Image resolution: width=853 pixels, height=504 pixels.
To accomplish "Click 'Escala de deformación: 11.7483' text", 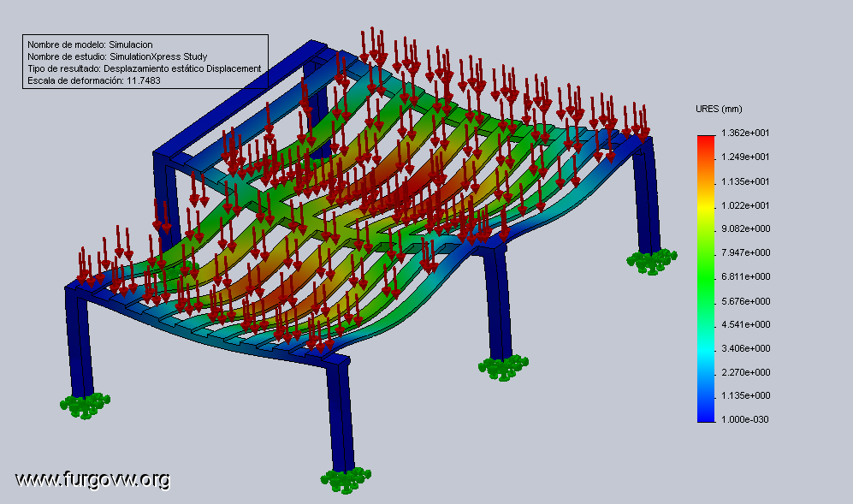I will pyautogui.click(x=93, y=80).
